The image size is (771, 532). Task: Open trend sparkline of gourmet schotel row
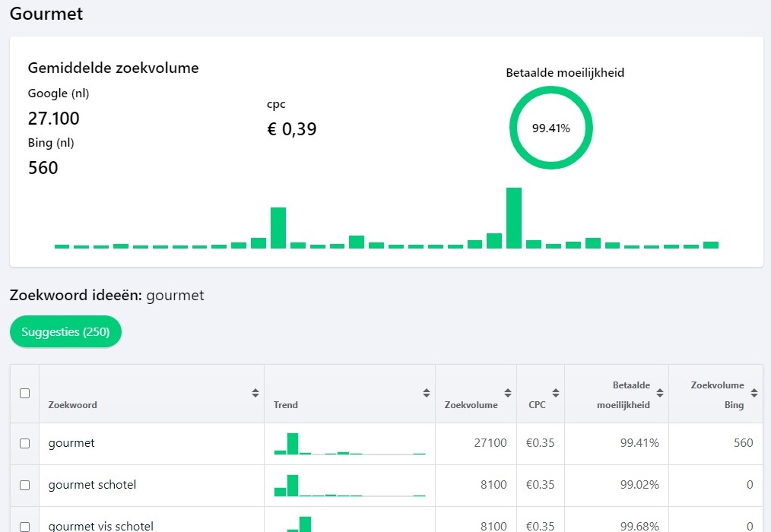pos(350,486)
